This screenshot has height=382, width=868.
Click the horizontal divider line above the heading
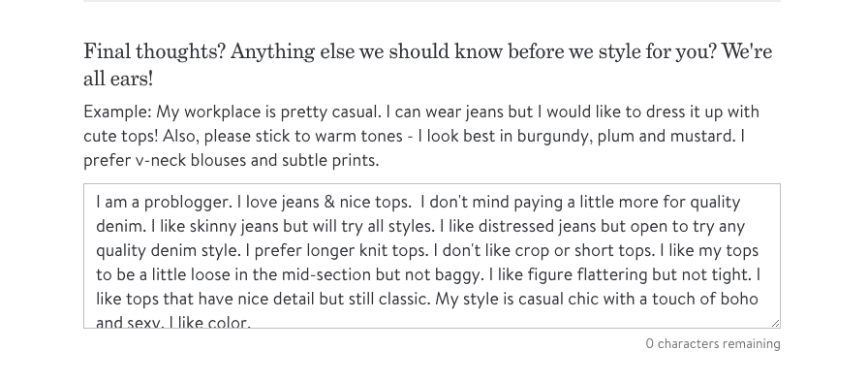(x=432, y=1)
